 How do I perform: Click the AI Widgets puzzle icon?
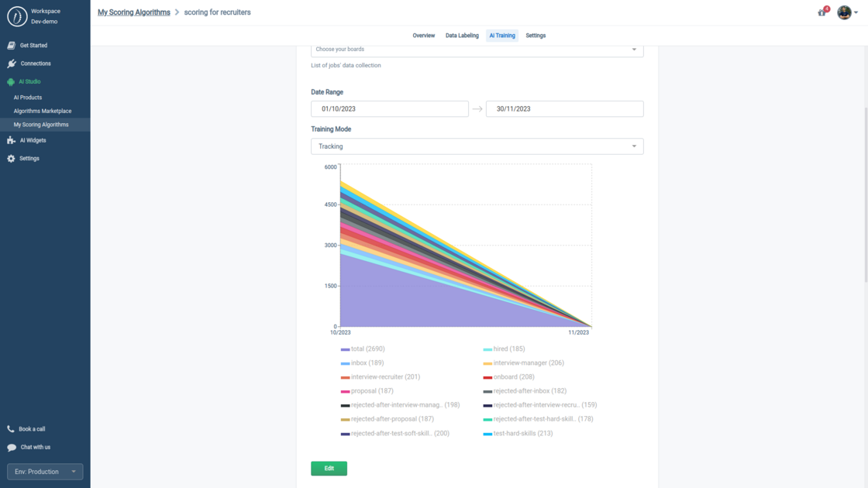pyautogui.click(x=11, y=140)
